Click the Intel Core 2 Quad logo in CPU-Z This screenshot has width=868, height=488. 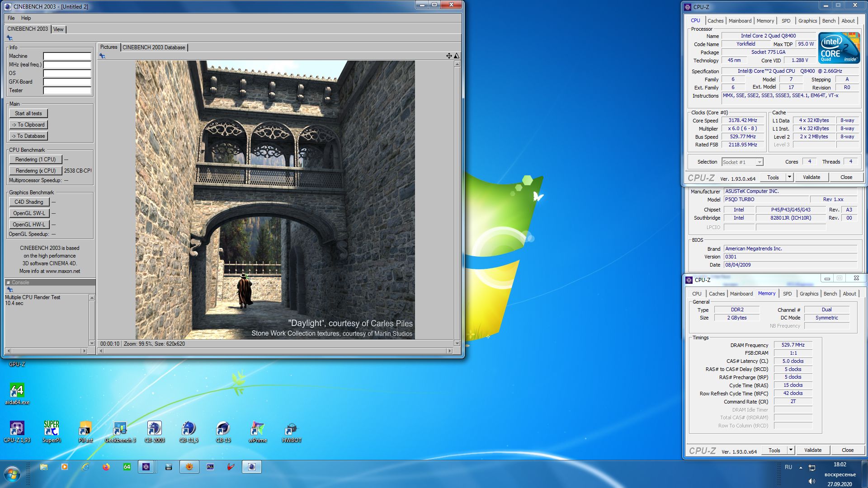(x=839, y=47)
